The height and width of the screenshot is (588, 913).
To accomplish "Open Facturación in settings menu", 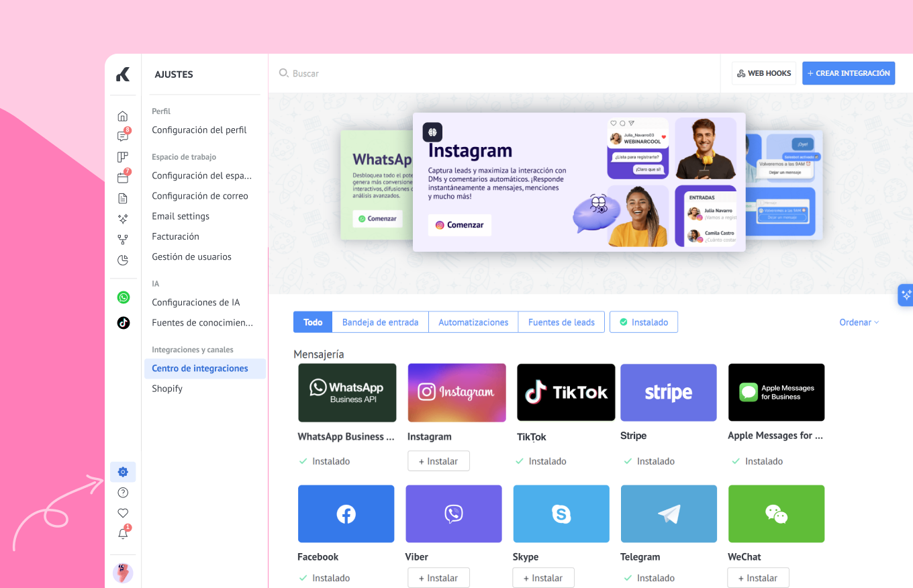I will (175, 236).
